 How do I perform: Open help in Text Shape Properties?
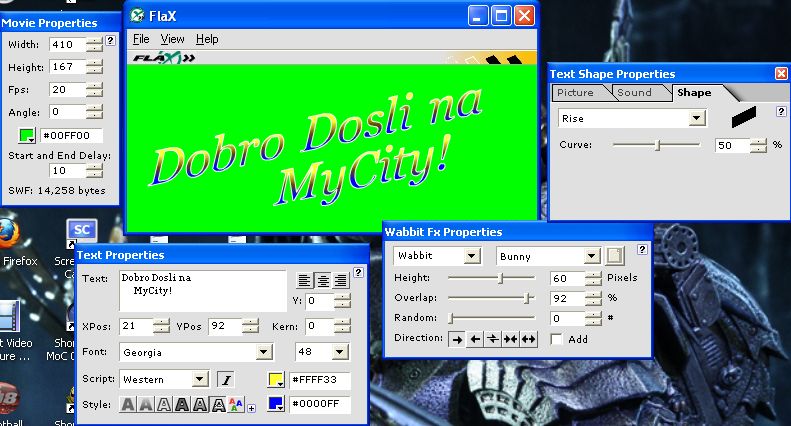pos(781,112)
